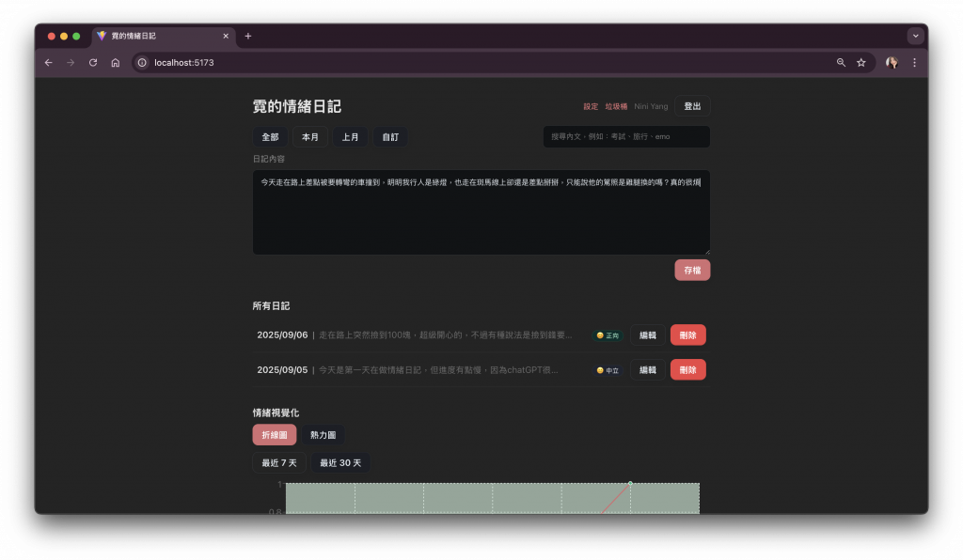Open the 設定 link
This screenshot has width=963, height=560.
[x=591, y=107]
